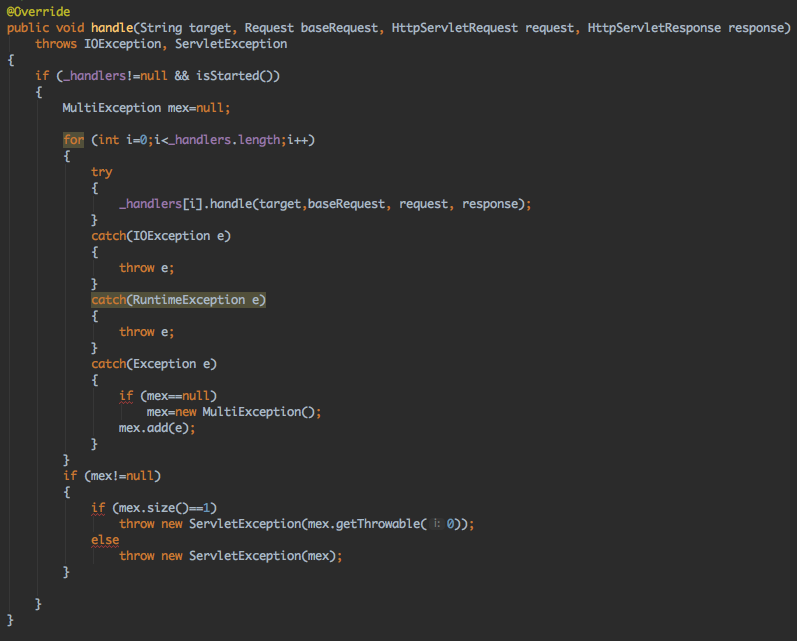
Task: Click the highlighted catch(RuntimeException e) line
Action: tap(178, 299)
